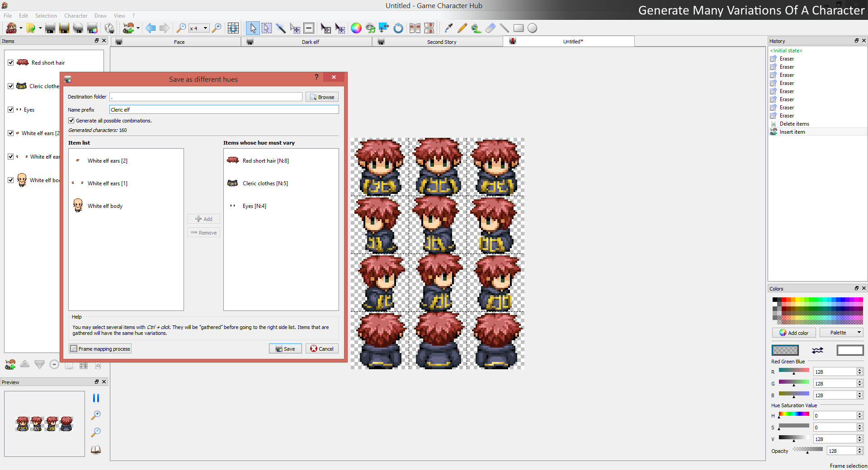Open the Character menu
868x470 pixels.
pyautogui.click(x=75, y=15)
